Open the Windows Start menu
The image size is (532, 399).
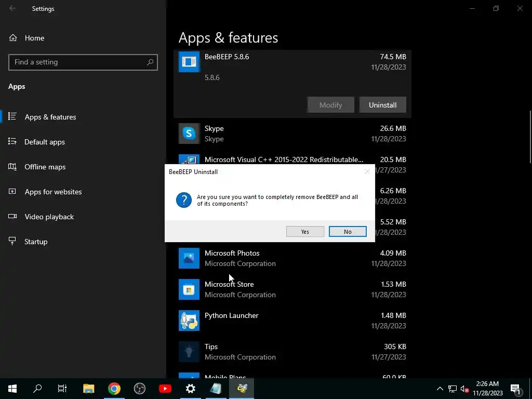pyautogui.click(x=12, y=389)
